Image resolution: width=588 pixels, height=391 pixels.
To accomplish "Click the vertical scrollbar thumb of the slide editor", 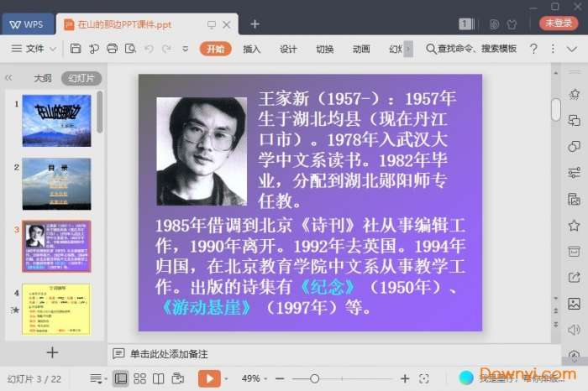I will pyautogui.click(x=556, y=109).
